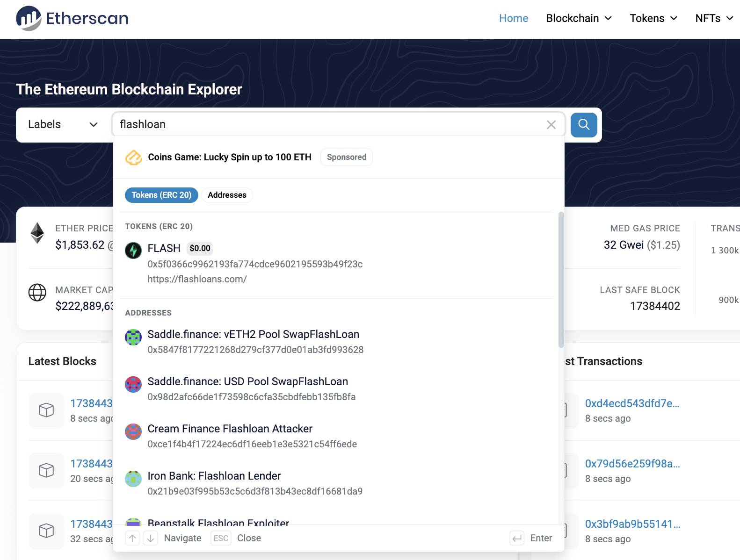The height and width of the screenshot is (560, 740).
Task: Click the Saddle.finance USD Pool identicon
Action: point(133,384)
